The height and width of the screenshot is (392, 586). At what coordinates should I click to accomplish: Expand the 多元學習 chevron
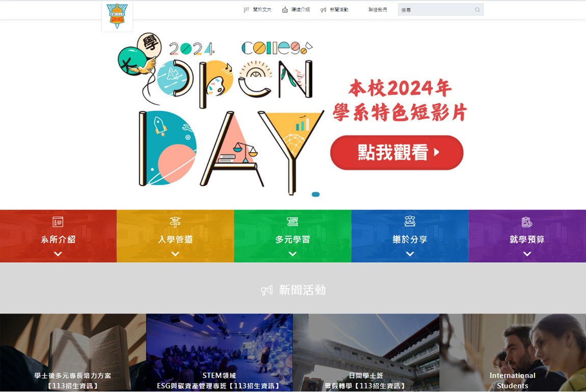[292, 254]
